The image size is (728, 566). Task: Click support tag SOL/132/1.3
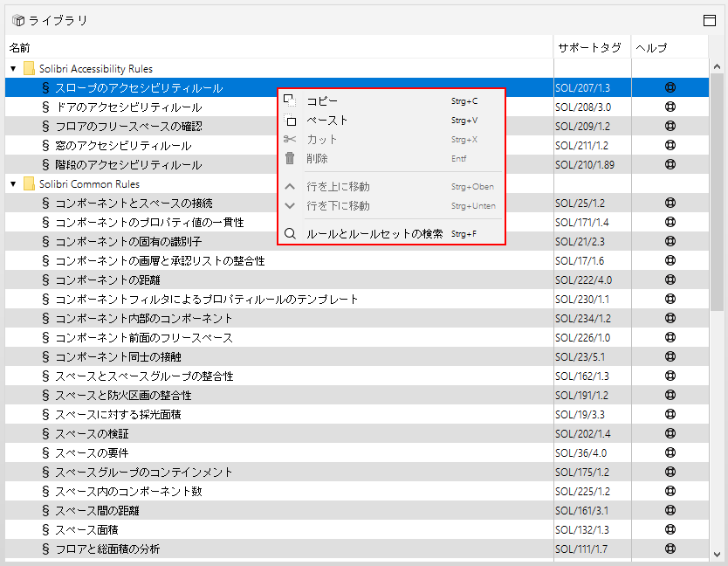tap(581, 530)
